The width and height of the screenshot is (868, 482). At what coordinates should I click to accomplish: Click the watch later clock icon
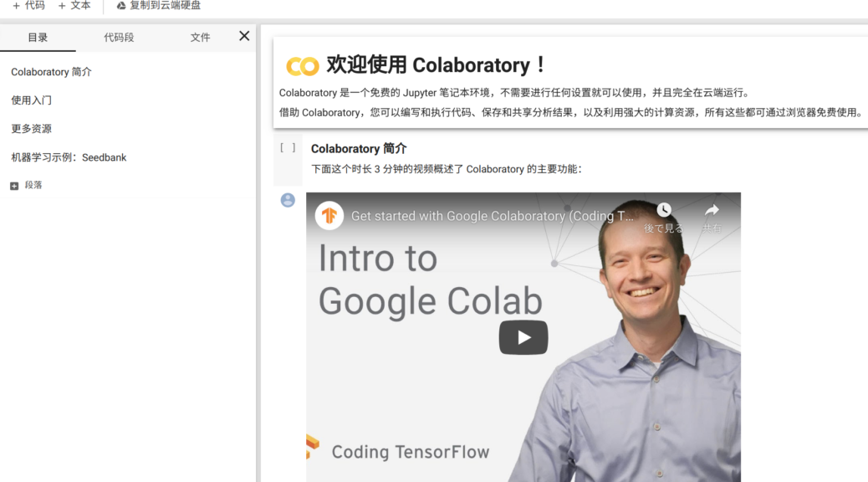(x=664, y=209)
